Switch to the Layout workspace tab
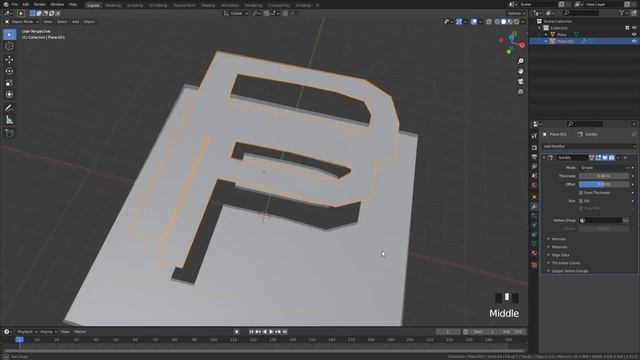Image resolution: width=640 pixels, height=360 pixels. [93, 5]
